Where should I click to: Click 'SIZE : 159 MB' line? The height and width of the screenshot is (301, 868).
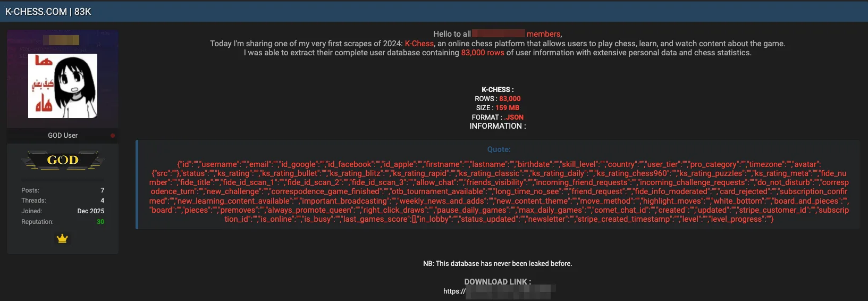pos(498,108)
